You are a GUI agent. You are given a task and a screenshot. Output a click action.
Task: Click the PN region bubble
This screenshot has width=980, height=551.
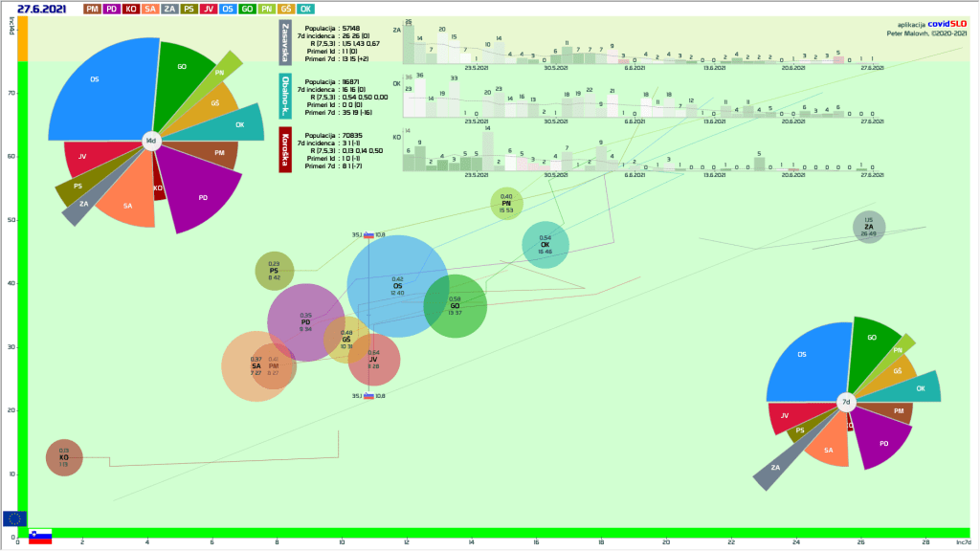click(x=506, y=203)
